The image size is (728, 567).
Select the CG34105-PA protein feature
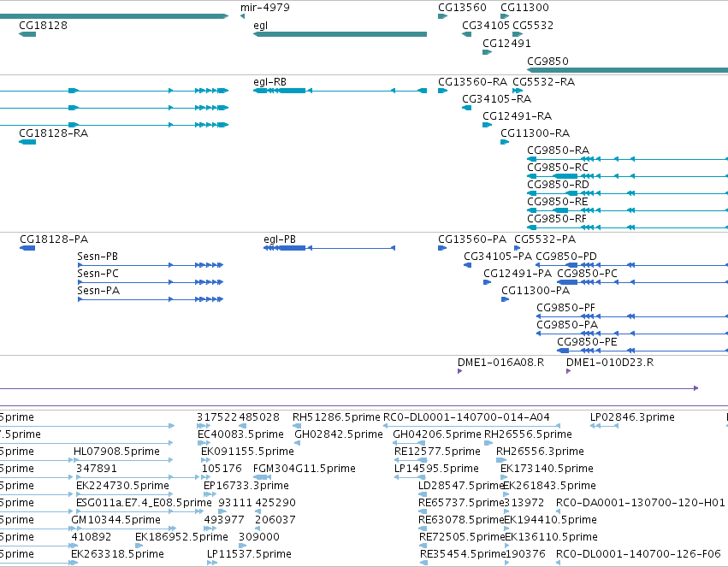(468, 265)
